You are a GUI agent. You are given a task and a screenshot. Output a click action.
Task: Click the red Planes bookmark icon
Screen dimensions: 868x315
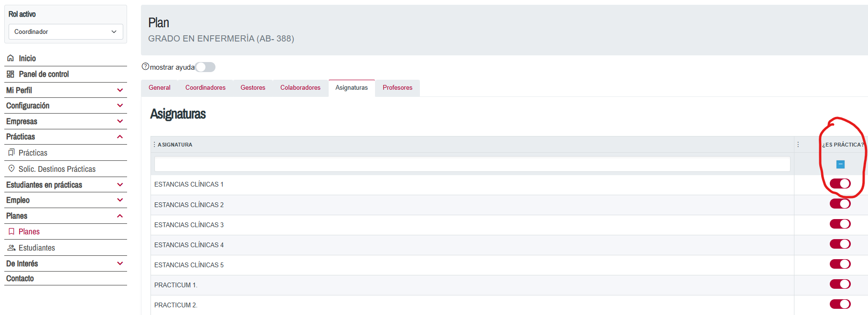point(11,231)
